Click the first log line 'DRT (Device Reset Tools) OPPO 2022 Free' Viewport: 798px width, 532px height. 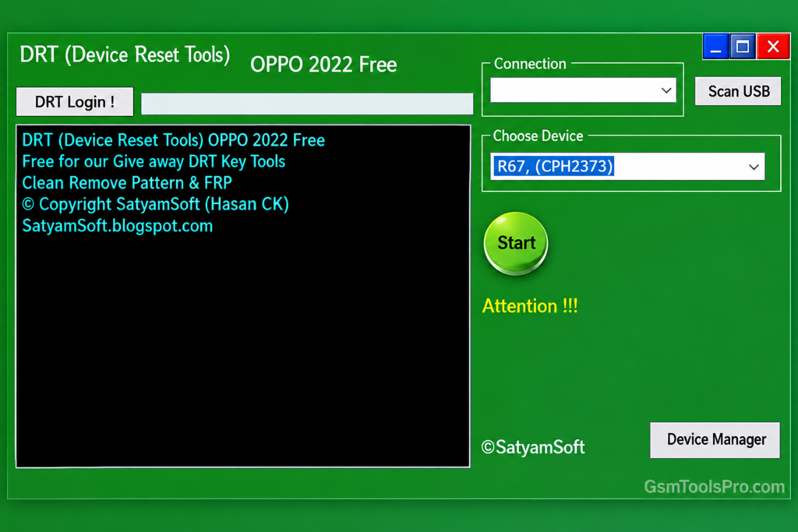(x=174, y=140)
